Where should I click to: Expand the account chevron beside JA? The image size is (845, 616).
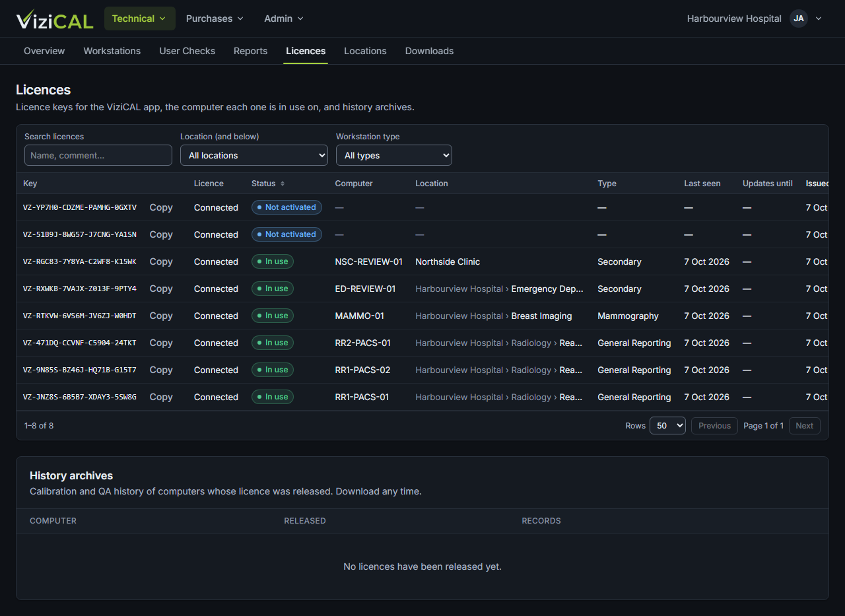pos(819,18)
